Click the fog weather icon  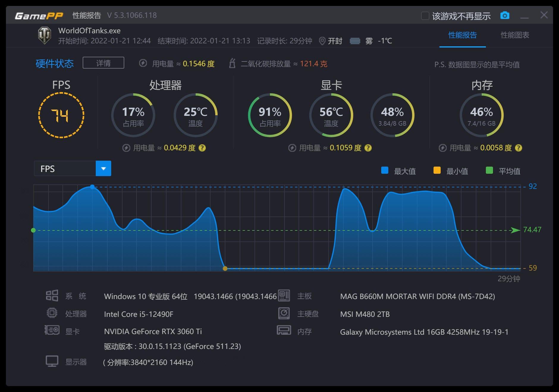pyautogui.click(x=355, y=41)
